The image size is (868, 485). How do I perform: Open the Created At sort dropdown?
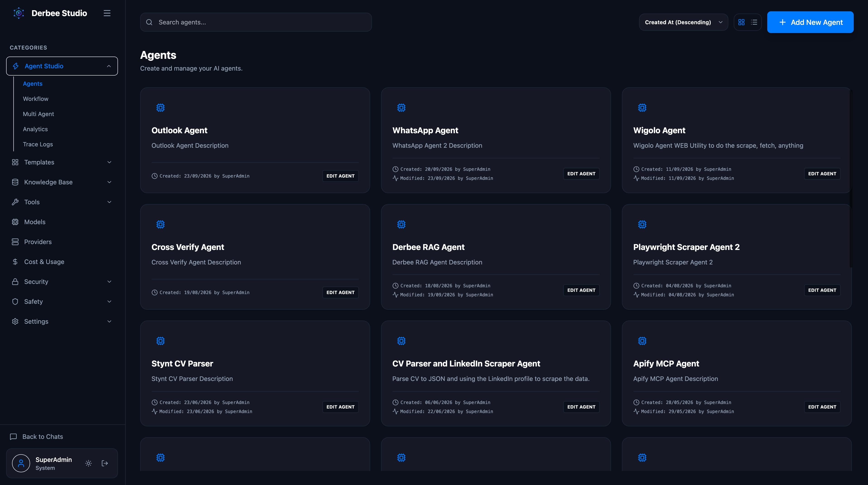683,22
